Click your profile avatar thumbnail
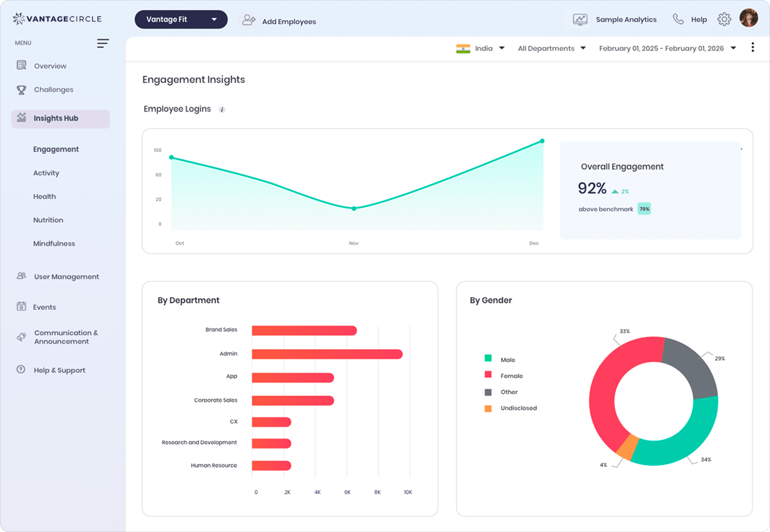Viewport: 770px width, 532px height. 750,18
